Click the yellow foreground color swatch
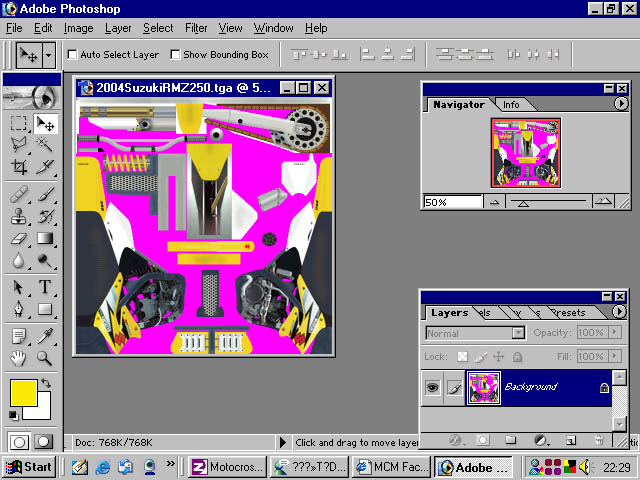This screenshot has height=480, width=640. 23,392
